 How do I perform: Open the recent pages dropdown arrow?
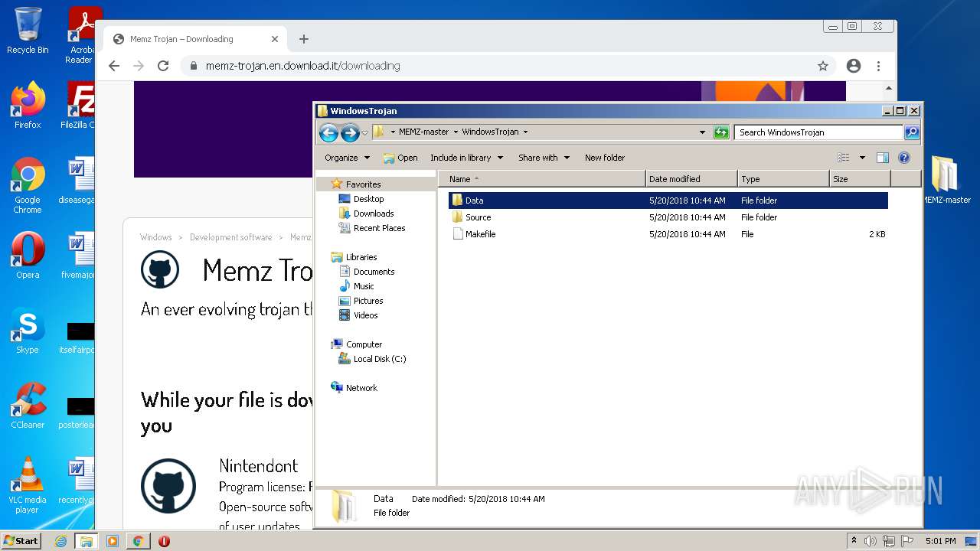365,133
